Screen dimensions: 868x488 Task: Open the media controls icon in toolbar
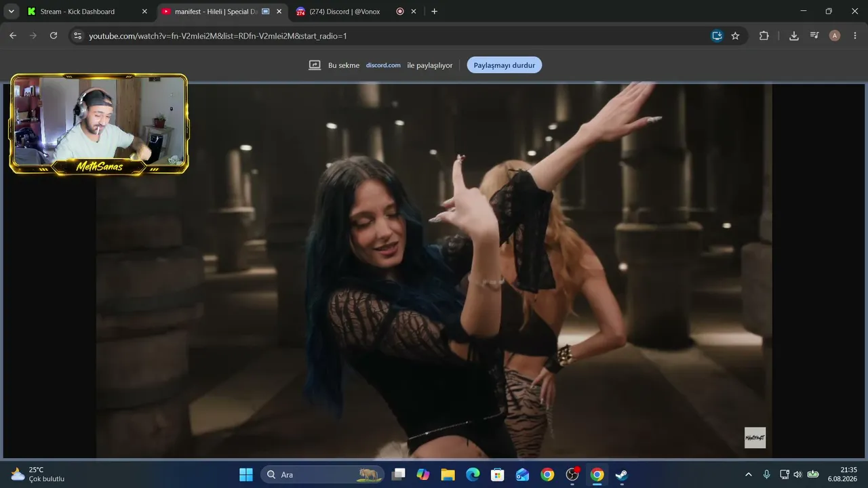click(815, 36)
